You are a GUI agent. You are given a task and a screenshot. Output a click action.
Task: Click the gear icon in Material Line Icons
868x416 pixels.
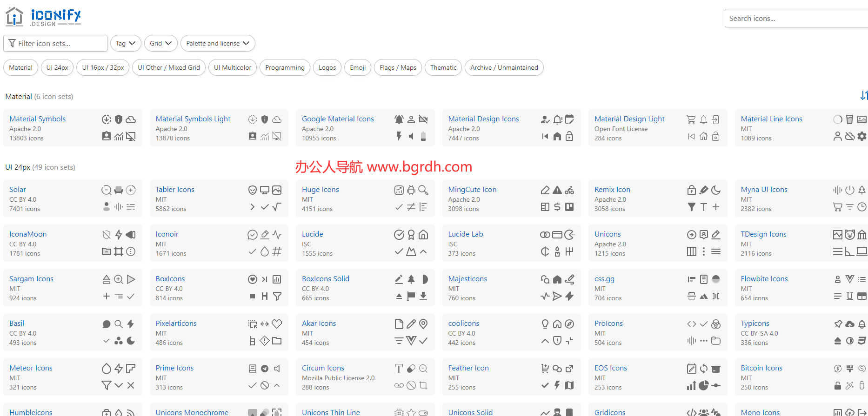point(862,136)
